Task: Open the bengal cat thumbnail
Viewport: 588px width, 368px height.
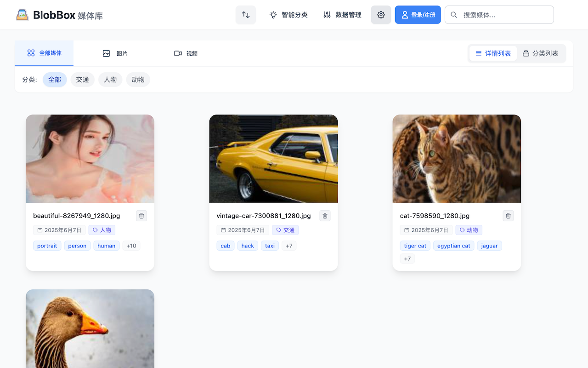Action: (457, 159)
